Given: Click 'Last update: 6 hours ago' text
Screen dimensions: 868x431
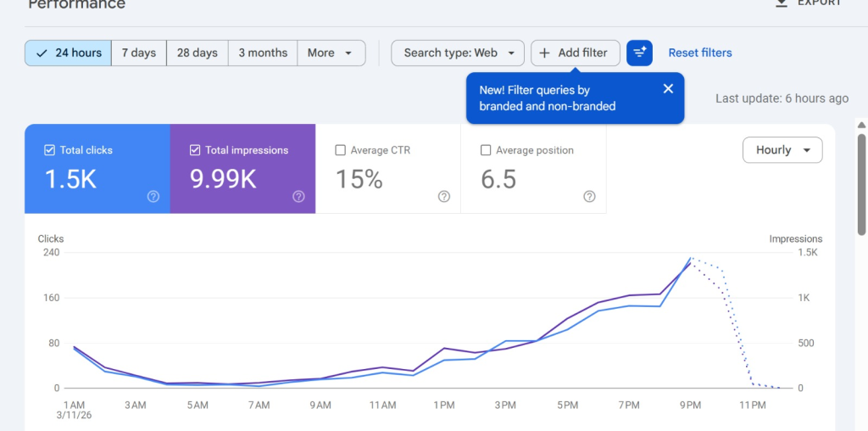Looking at the screenshot, I should pyautogui.click(x=782, y=98).
